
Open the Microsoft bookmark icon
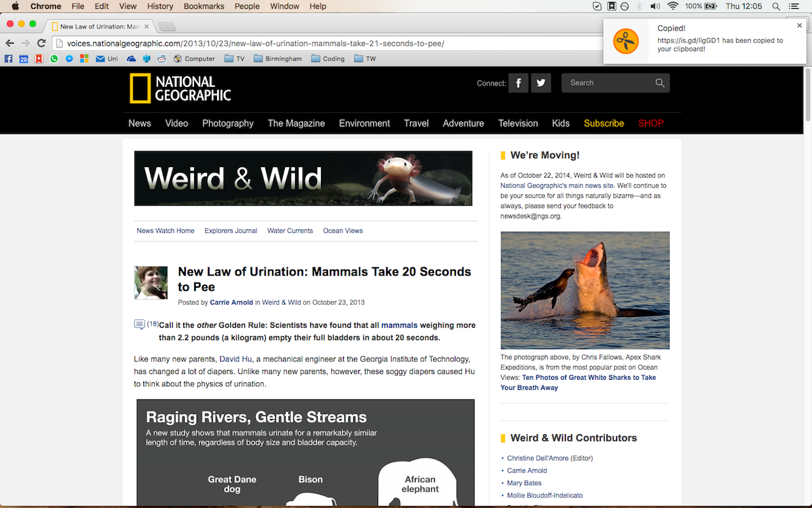84,58
